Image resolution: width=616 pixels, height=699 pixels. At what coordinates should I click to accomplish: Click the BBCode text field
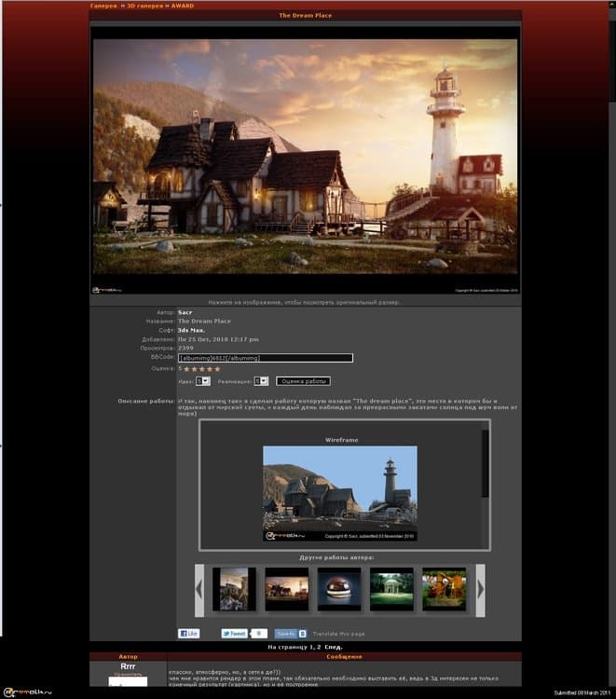point(266,358)
